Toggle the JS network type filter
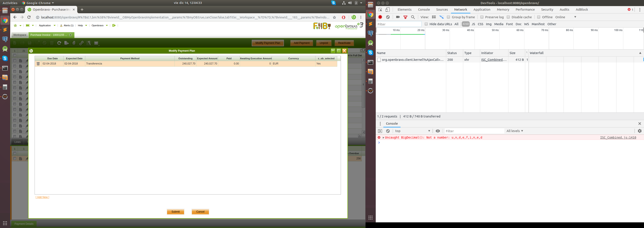 pyautogui.click(x=473, y=24)
